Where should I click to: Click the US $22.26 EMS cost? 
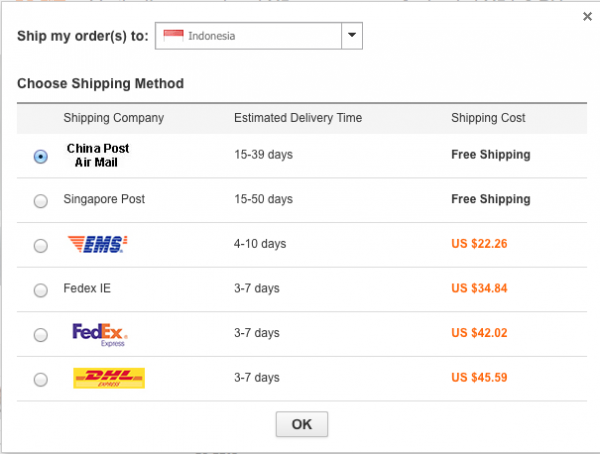(x=479, y=243)
